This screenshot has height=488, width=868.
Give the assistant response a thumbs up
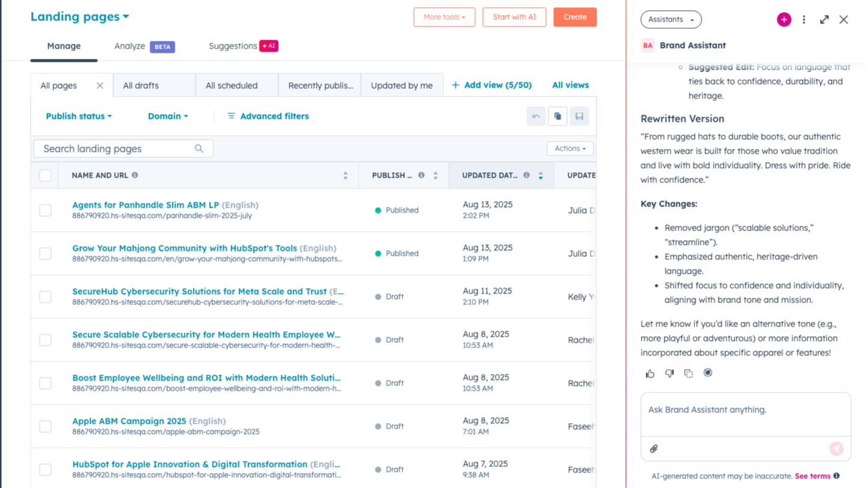[650, 373]
